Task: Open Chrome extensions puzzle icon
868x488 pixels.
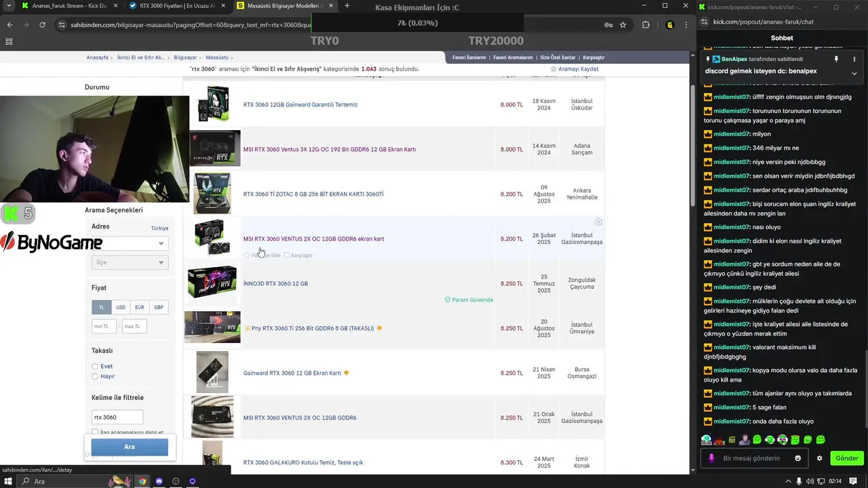Action: click(646, 25)
